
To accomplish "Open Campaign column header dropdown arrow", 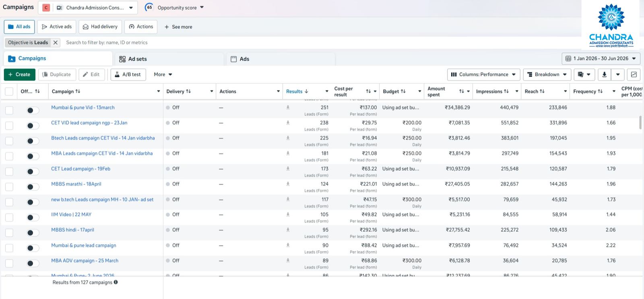I will click(159, 91).
